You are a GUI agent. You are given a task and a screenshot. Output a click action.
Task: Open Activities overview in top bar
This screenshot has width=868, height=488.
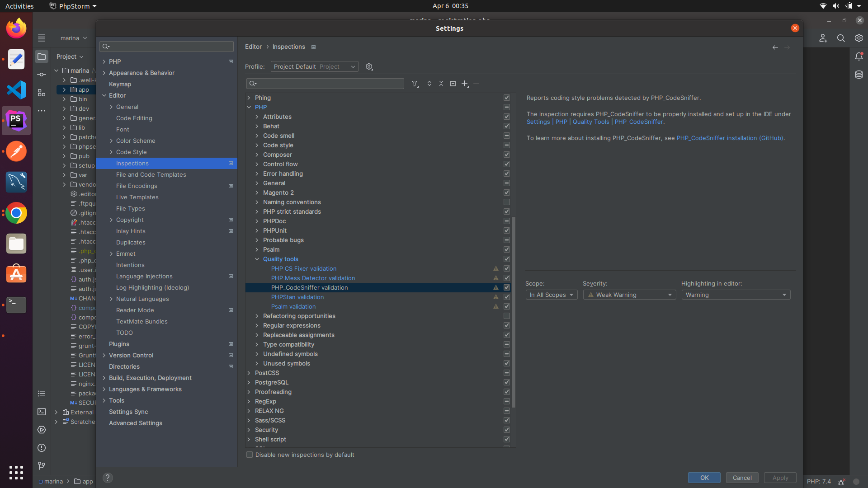(19, 6)
